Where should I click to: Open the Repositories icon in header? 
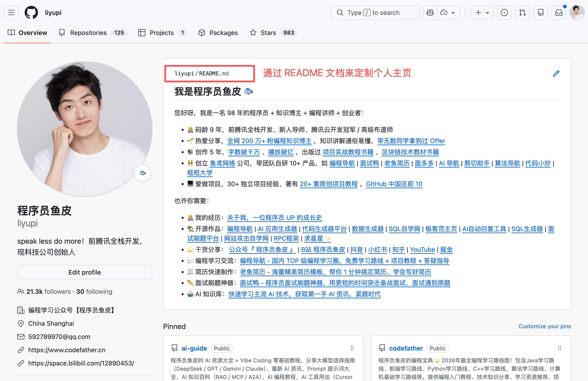541,13
